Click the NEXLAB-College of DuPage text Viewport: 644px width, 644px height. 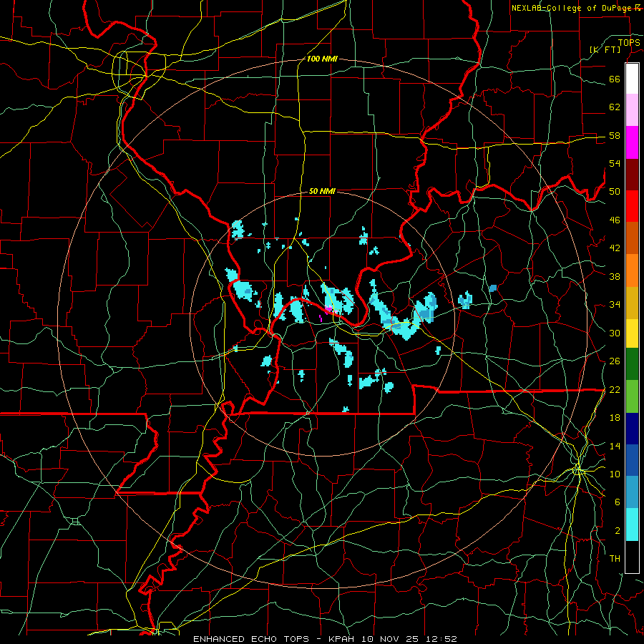click(x=571, y=8)
